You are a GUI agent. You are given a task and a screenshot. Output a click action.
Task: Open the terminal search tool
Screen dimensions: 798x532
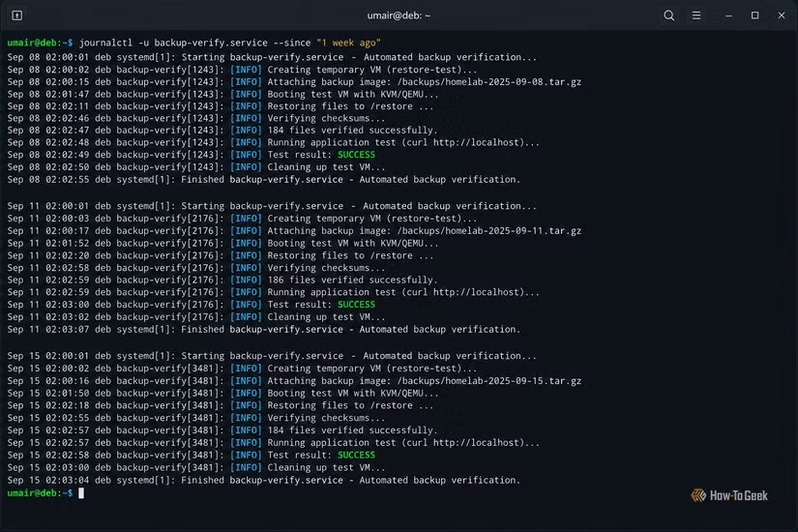coord(668,15)
